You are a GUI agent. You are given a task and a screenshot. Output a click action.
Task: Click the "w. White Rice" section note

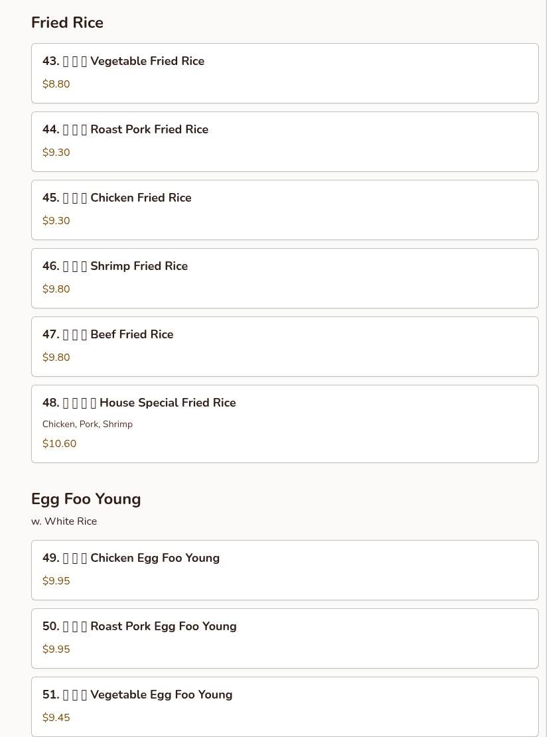point(64,521)
